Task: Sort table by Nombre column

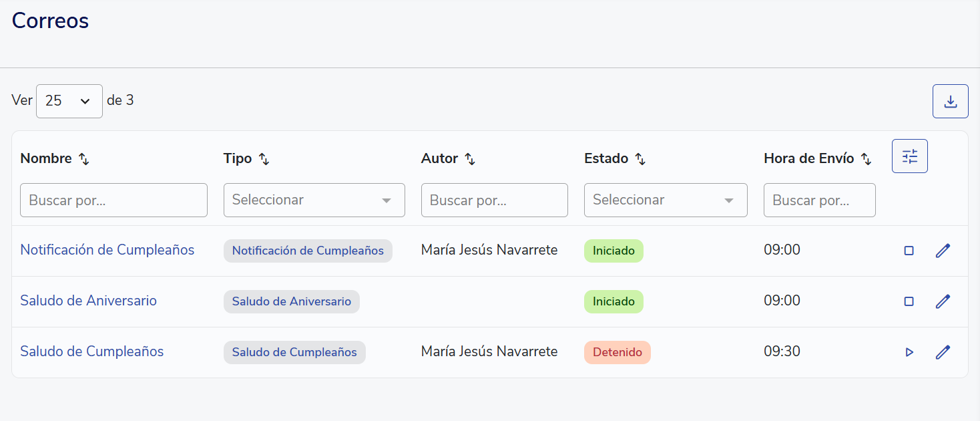Action: [x=83, y=159]
